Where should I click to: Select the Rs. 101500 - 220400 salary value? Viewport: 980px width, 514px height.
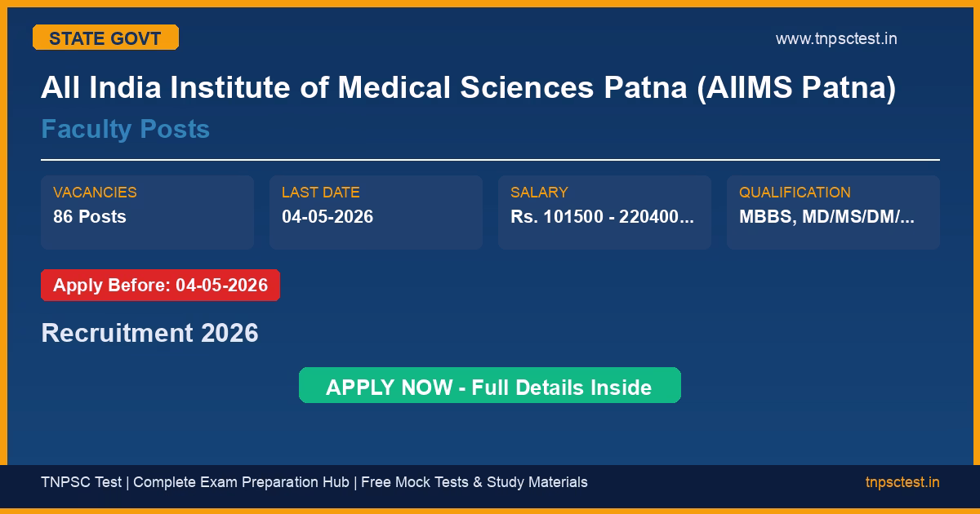(603, 217)
